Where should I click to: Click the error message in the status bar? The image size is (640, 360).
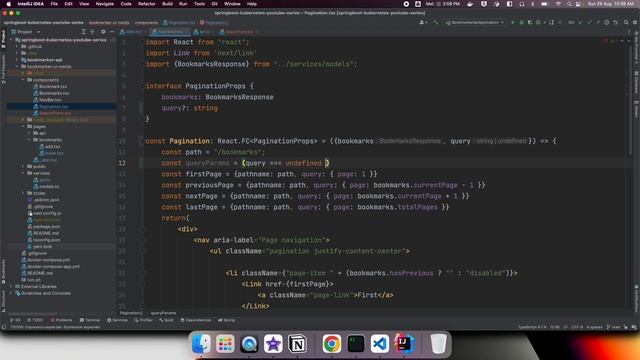[55, 327]
